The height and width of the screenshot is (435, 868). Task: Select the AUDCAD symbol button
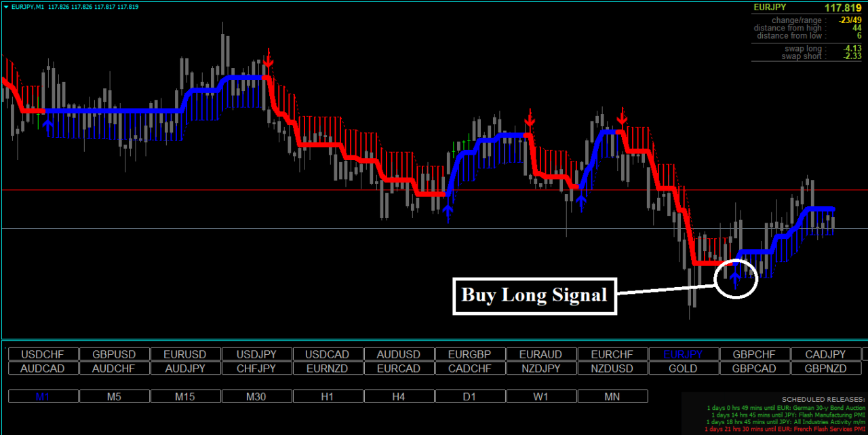click(x=43, y=368)
